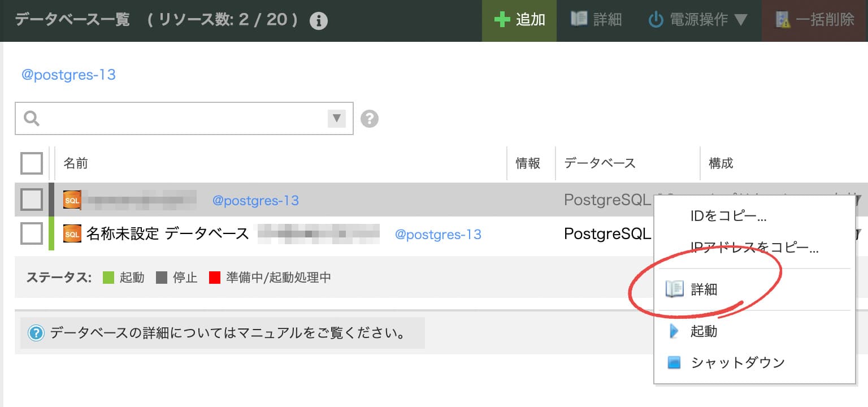Click the 情報 column header
The width and height of the screenshot is (868, 407).
(528, 163)
